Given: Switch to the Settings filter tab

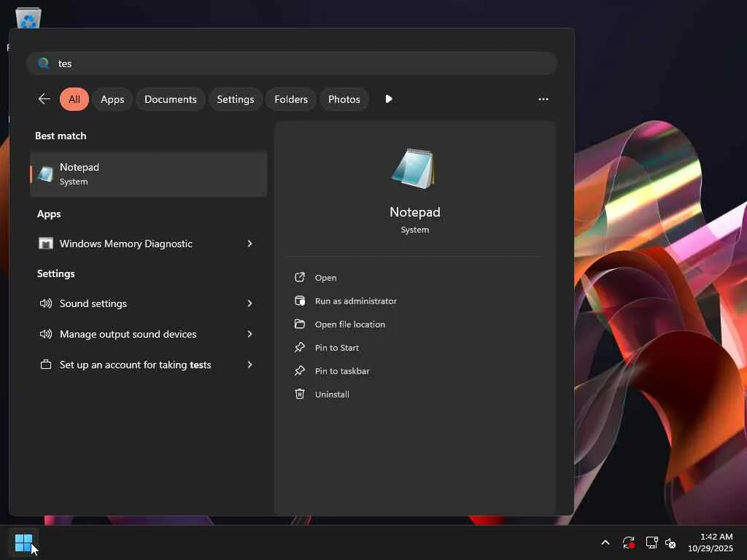Looking at the screenshot, I should pyautogui.click(x=236, y=99).
